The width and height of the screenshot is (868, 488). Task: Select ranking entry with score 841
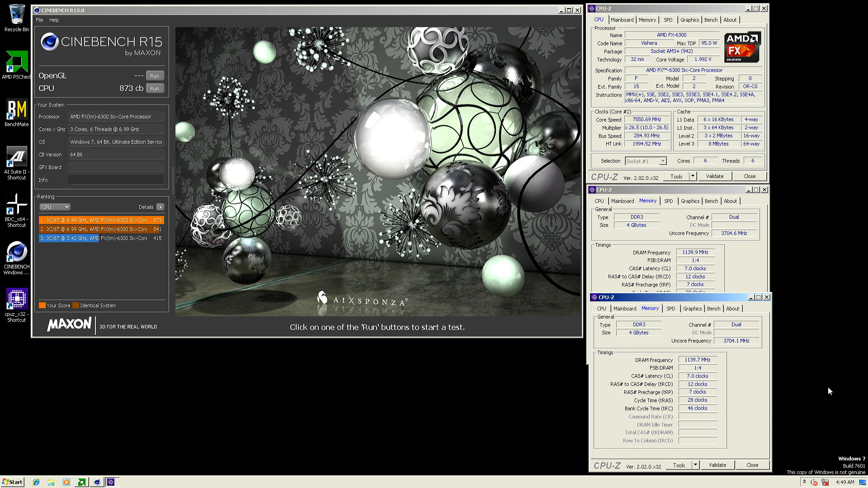[101, 229]
